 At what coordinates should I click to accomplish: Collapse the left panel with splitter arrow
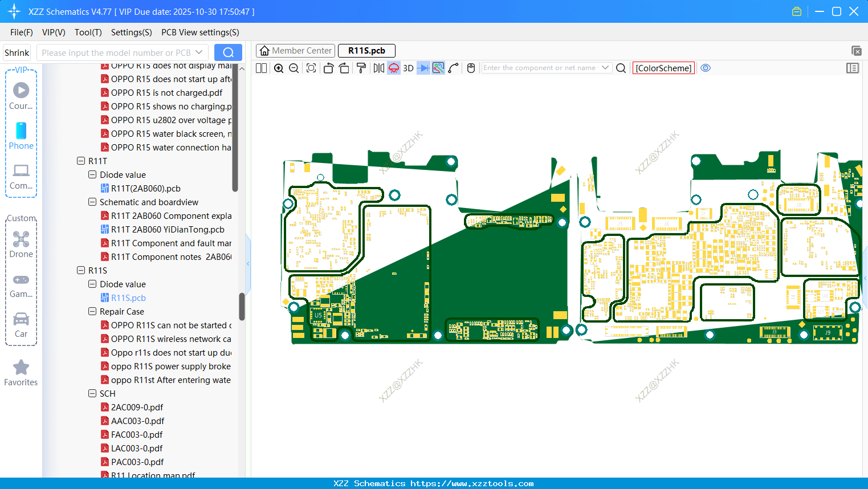click(248, 264)
